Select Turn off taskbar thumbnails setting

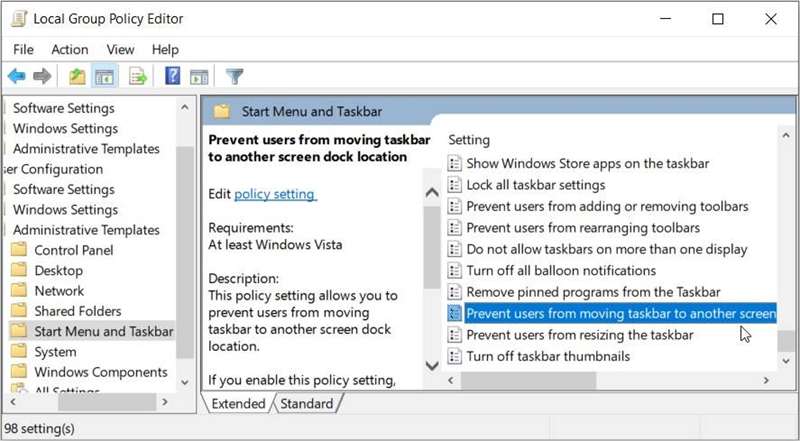click(548, 356)
